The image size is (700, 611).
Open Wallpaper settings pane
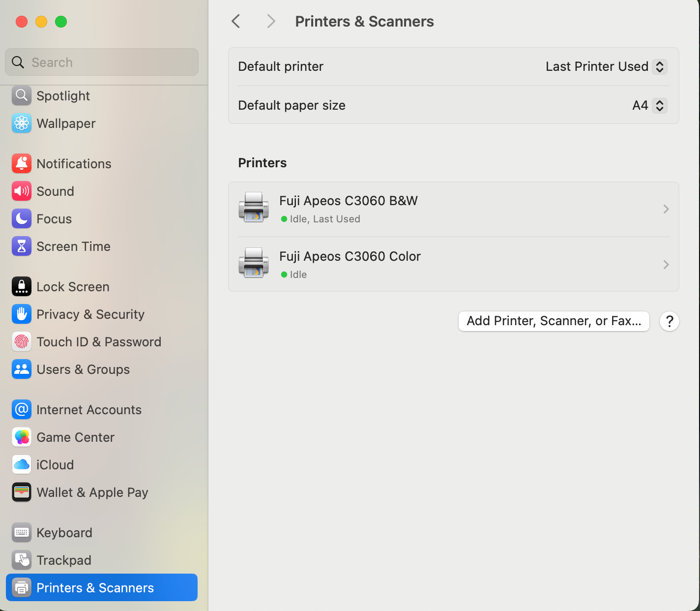click(102, 123)
